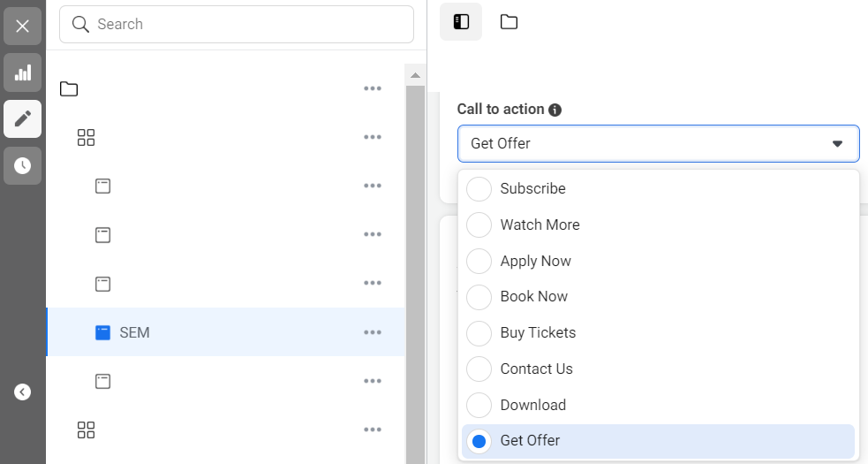Open more options for the last ad set row
The width and height of the screenshot is (868, 464).
coord(373,430)
